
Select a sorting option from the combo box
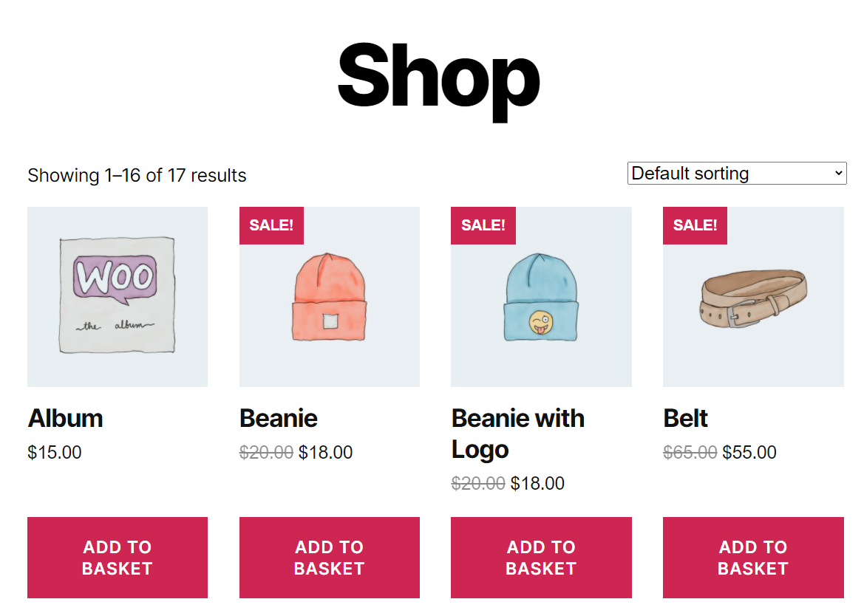click(736, 173)
